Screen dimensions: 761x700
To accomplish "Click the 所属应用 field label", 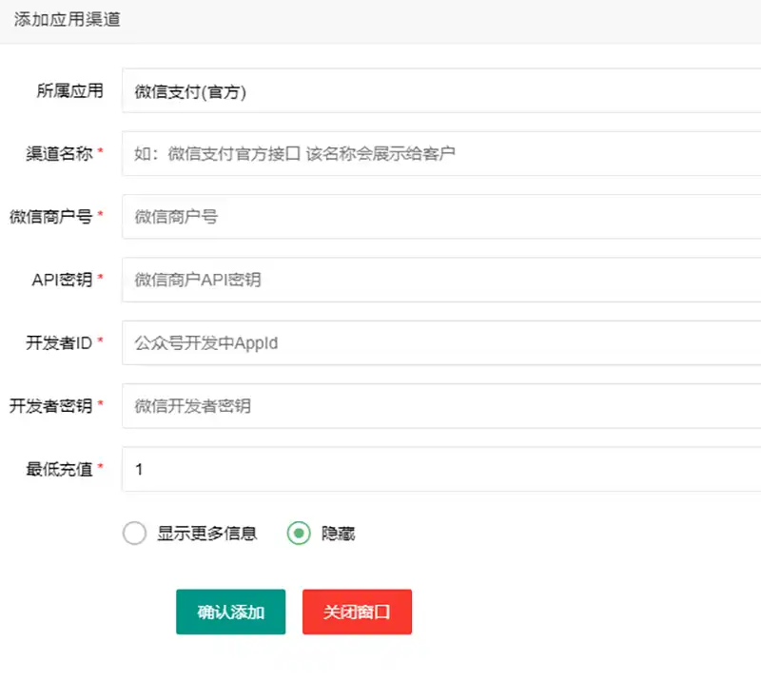I will pyautogui.click(x=69, y=90).
